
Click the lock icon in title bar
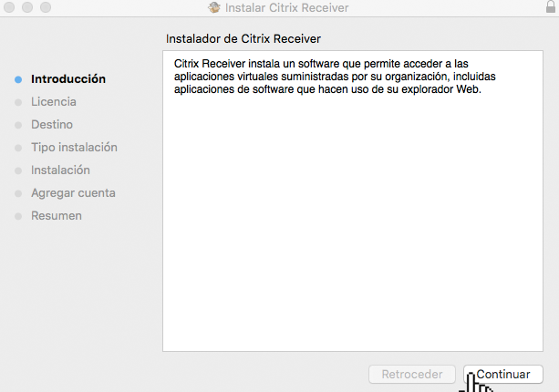coord(551,6)
